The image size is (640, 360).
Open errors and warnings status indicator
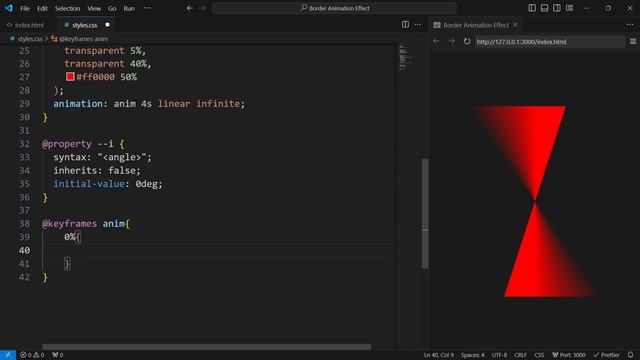click(x=32, y=355)
